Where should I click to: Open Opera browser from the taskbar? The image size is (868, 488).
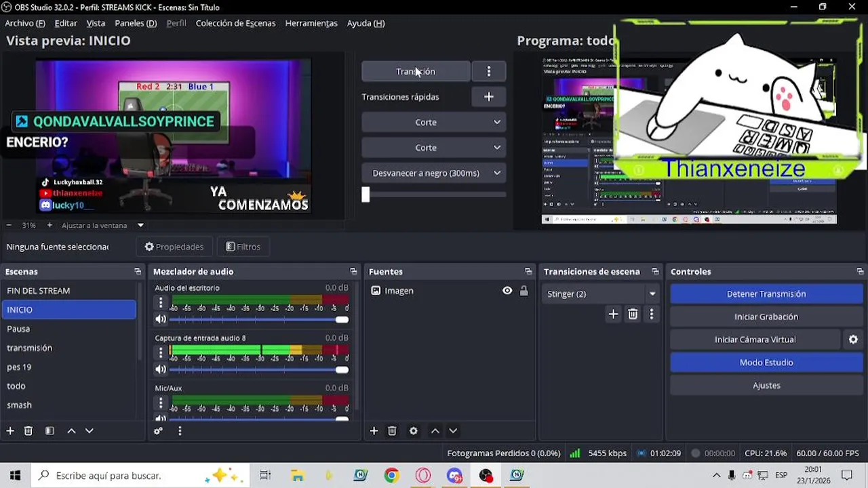pyautogui.click(x=423, y=476)
